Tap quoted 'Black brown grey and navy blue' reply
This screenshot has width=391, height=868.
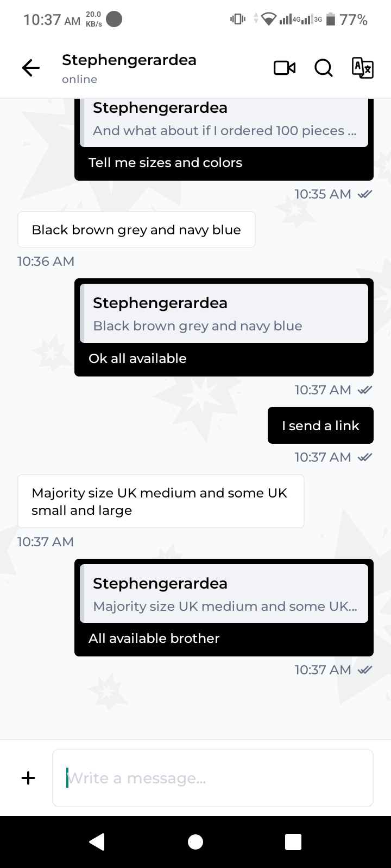tap(224, 313)
